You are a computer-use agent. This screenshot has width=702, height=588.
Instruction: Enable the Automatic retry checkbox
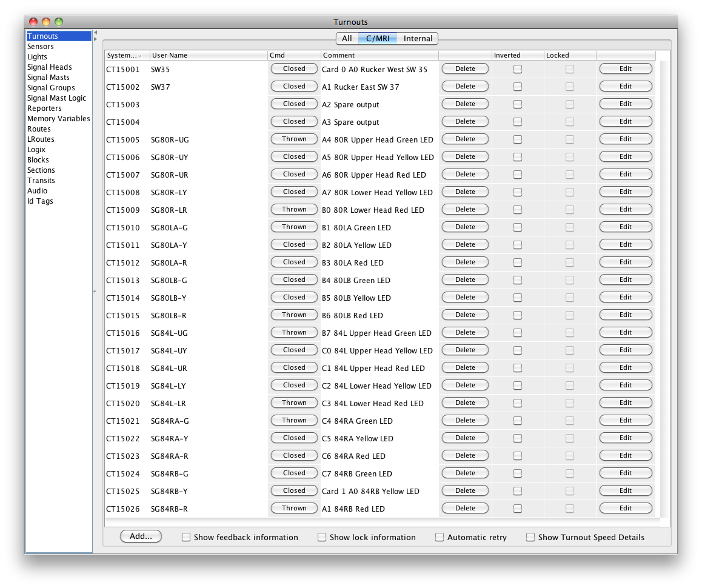coord(440,537)
